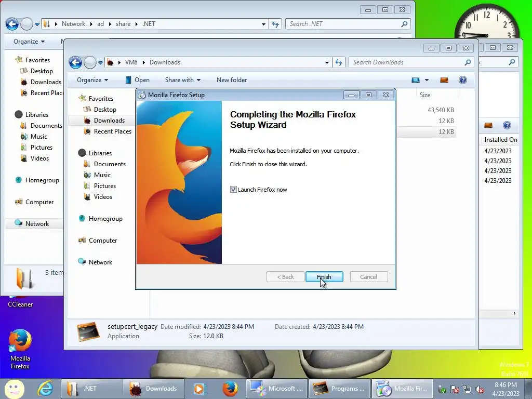532x399 pixels.
Task: Click the muted volume tray icon
Action: (480, 390)
